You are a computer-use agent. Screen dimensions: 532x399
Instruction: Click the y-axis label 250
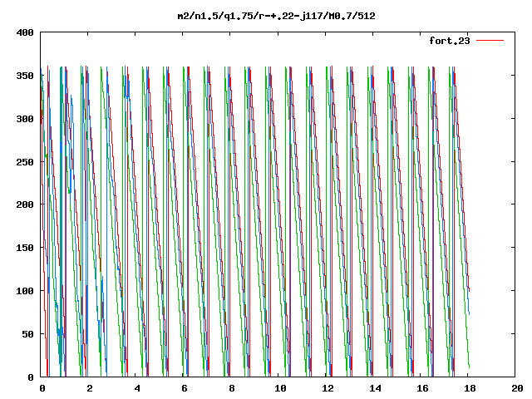[25, 162]
